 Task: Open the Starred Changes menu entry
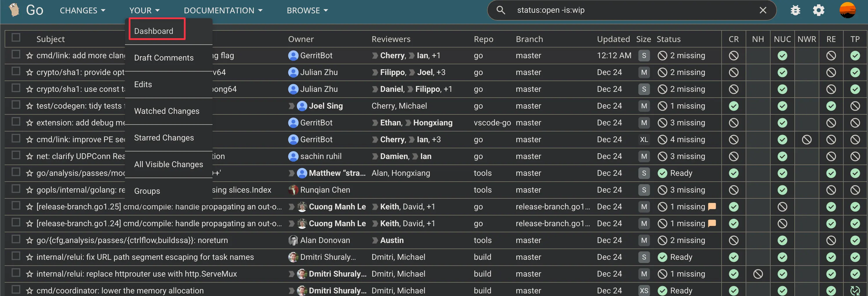tap(164, 137)
